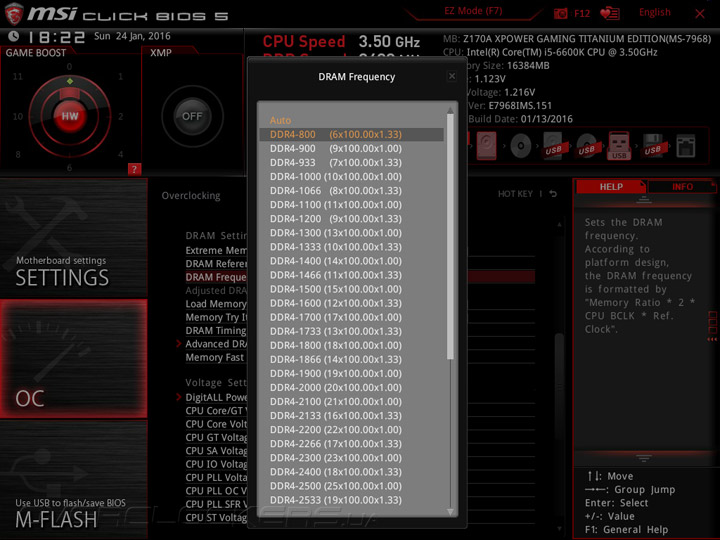Select DDR4-1200 (9x100.00x1.33)
720x540 pixels.
coord(351,219)
